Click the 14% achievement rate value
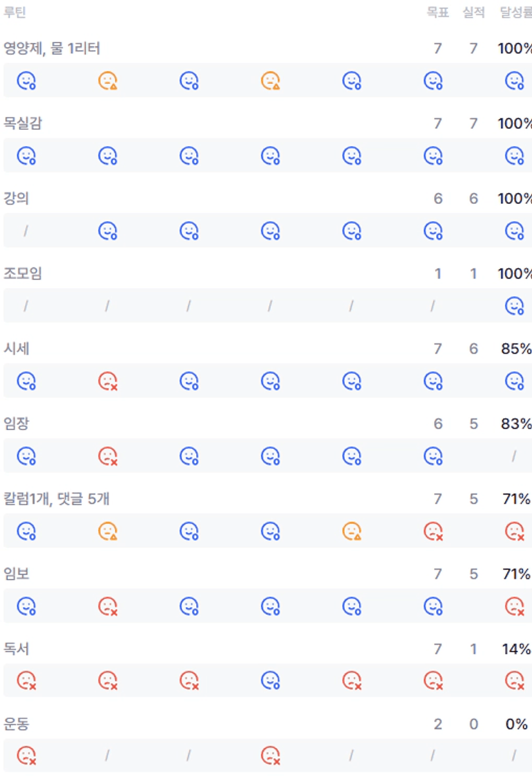 [517, 649]
